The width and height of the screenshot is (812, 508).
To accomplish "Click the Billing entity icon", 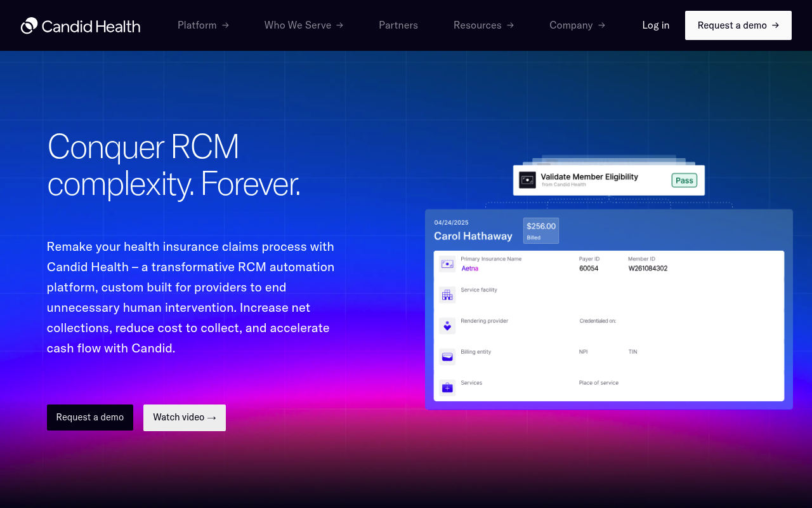I will pos(447,356).
